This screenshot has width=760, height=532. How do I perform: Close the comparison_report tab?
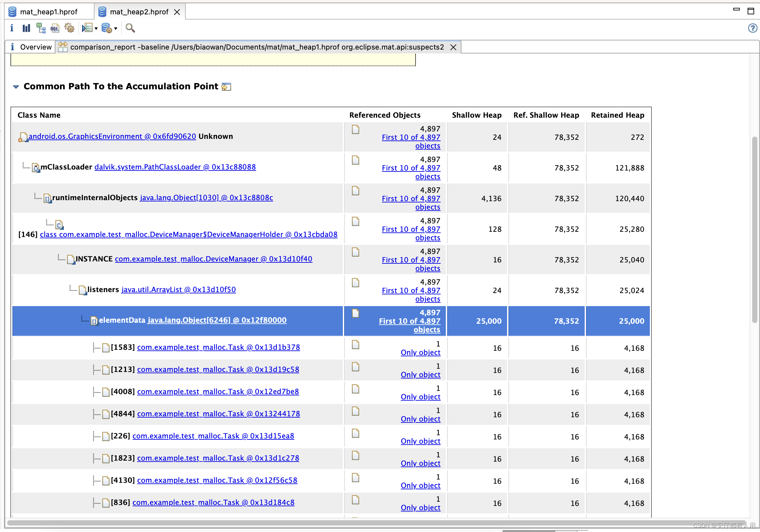pos(453,47)
